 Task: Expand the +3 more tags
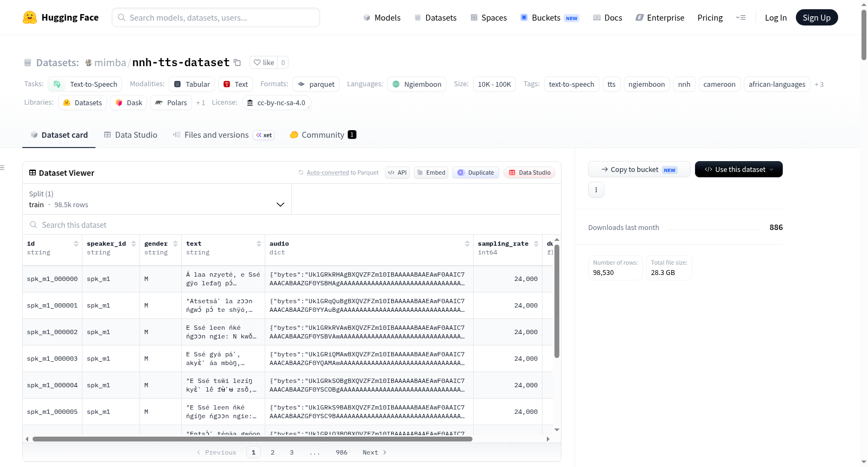[x=819, y=84]
